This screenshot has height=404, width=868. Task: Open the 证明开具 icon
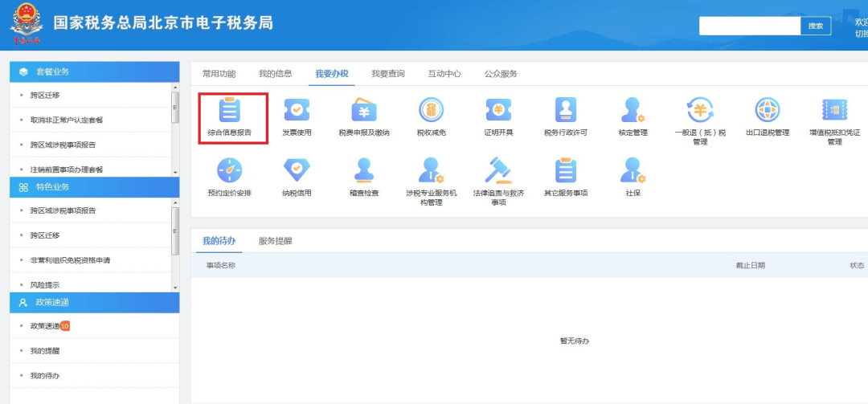coord(498,109)
